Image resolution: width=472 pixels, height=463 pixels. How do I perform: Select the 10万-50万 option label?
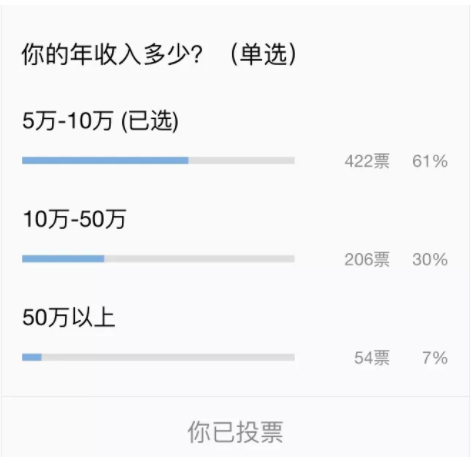(x=74, y=219)
